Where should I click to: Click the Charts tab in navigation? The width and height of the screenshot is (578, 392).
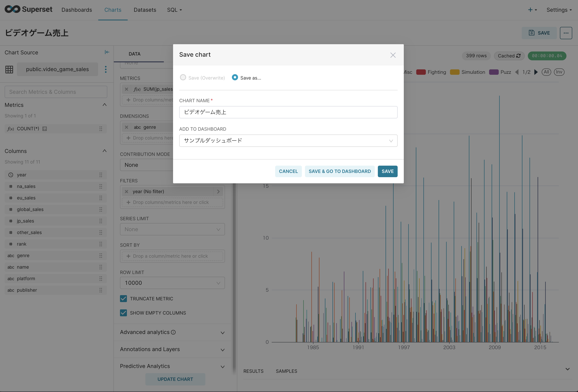pyautogui.click(x=113, y=10)
